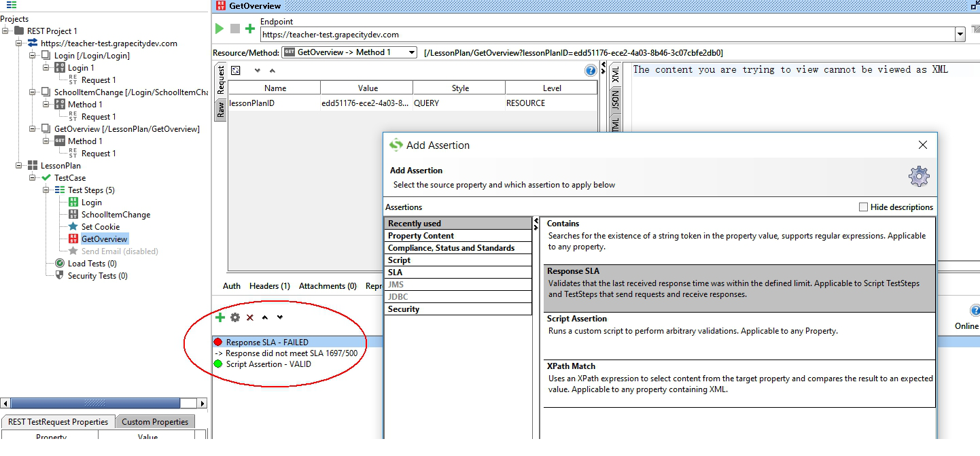Viewport: 980px width, 456px height.
Task: Click the gray stop request button
Action: (235, 29)
